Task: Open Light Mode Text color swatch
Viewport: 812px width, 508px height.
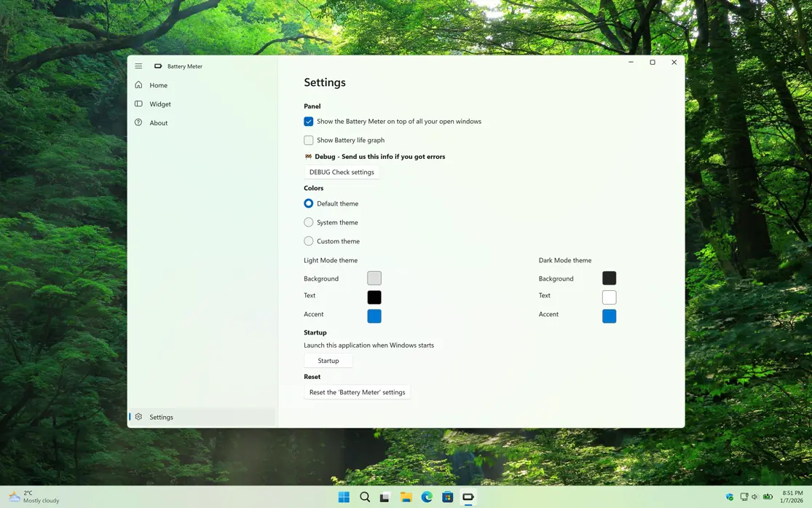Action: pyautogui.click(x=374, y=297)
